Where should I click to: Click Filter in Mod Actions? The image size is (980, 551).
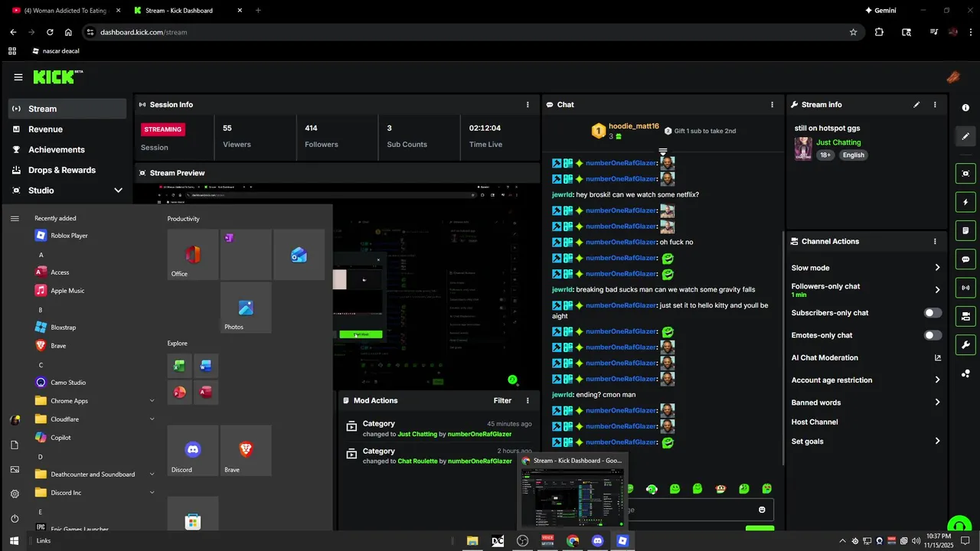(502, 401)
